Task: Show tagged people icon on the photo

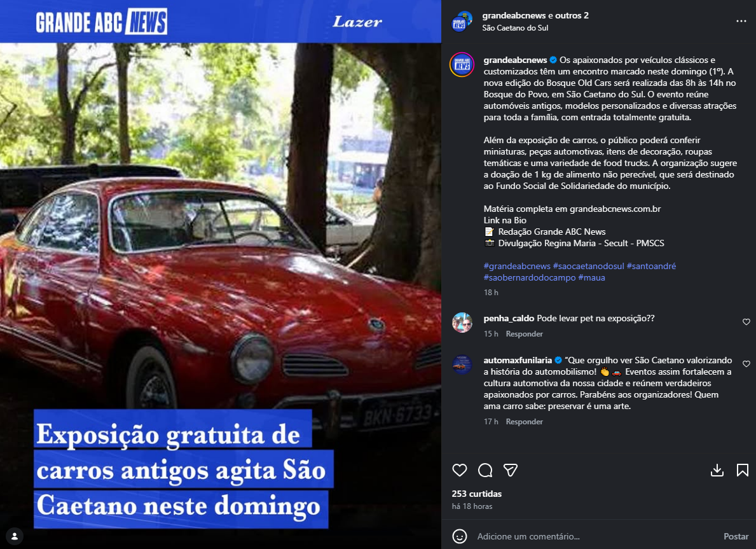Action: point(15,536)
